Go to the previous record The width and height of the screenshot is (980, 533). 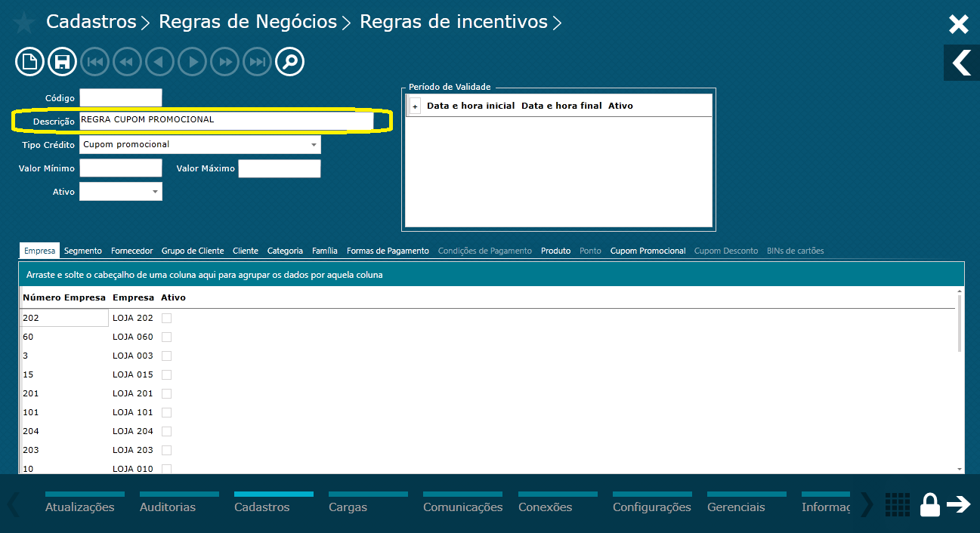coord(159,61)
